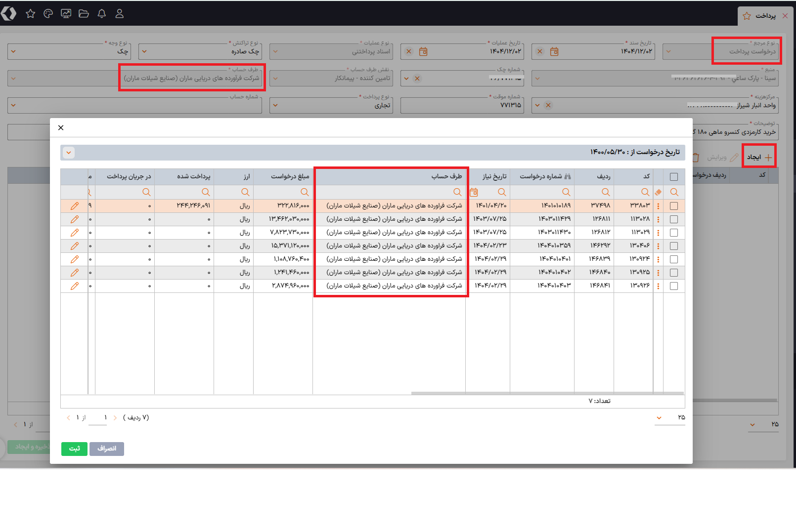Sort by مبلغ درخواست column header
This screenshot has width=796, height=532.
[x=290, y=176]
